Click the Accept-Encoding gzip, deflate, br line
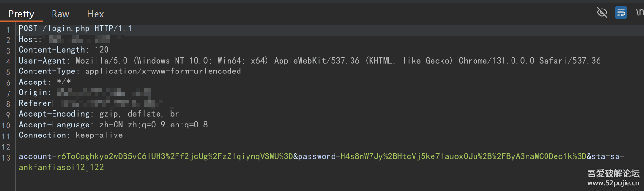Image resolution: width=644 pixels, height=191 pixels. pyautogui.click(x=99, y=114)
